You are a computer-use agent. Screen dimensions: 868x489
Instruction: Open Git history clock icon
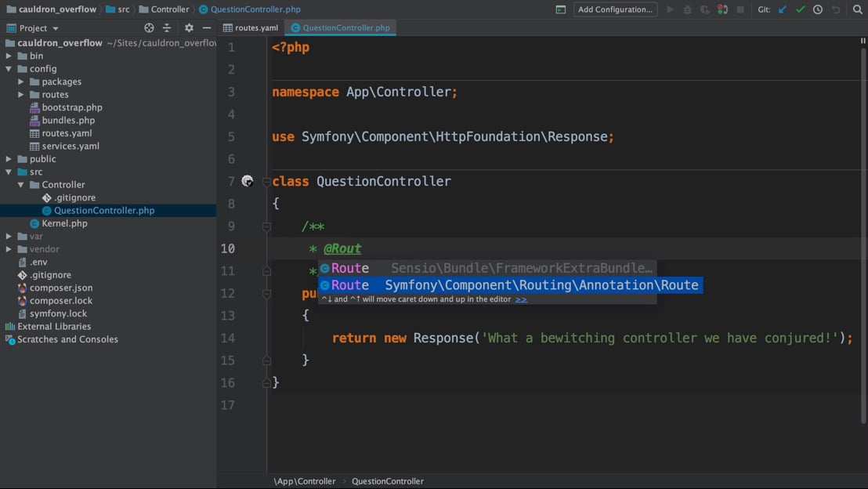[x=818, y=9]
